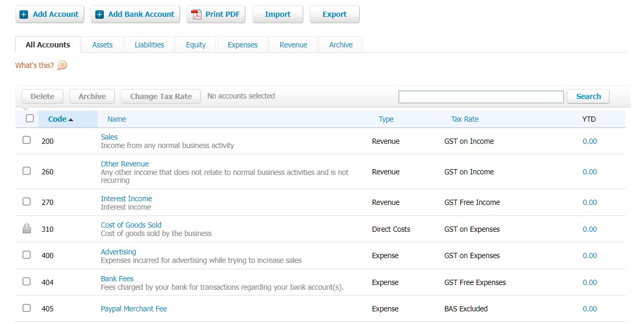Open the Paypal Merchant Fee account link

pyautogui.click(x=134, y=309)
